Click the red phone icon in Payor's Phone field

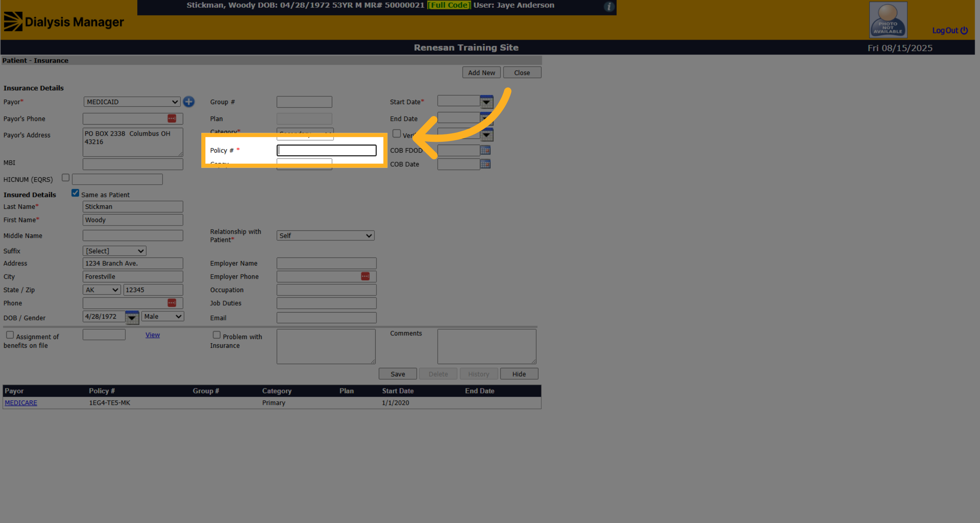tap(171, 118)
